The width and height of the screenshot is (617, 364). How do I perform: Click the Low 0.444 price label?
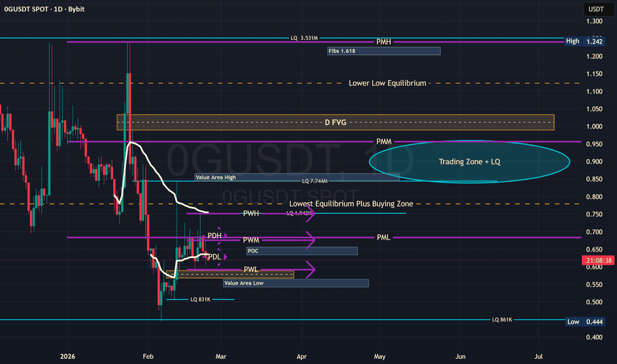point(585,322)
